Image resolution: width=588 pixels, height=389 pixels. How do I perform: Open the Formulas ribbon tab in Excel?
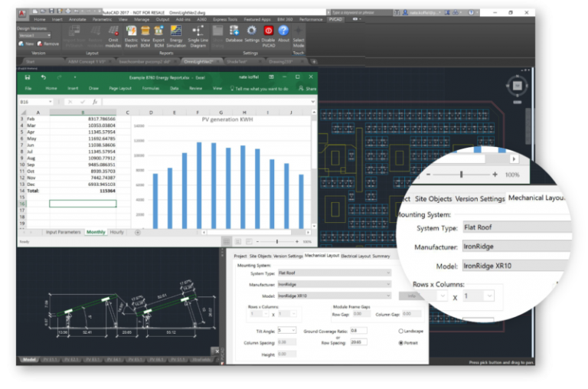(150, 89)
